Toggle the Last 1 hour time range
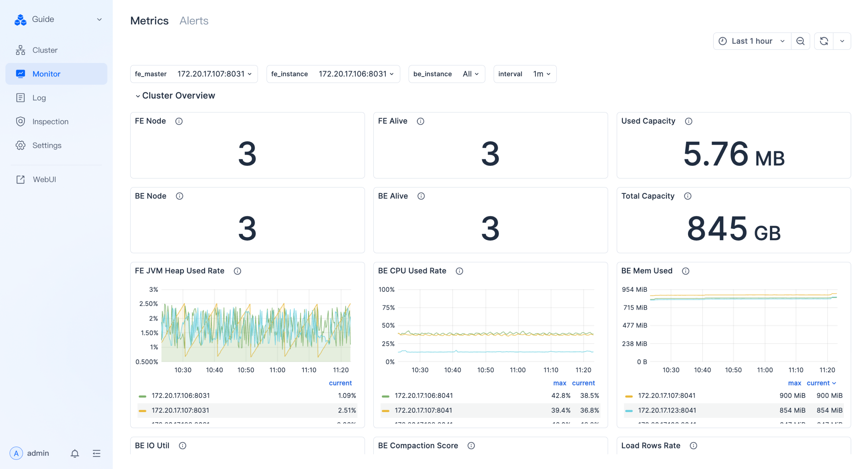This screenshot has width=868, height=469. coord(751,40)
